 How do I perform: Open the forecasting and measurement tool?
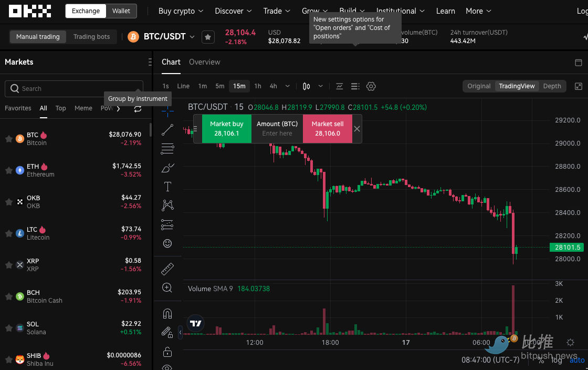pos(167,224)
